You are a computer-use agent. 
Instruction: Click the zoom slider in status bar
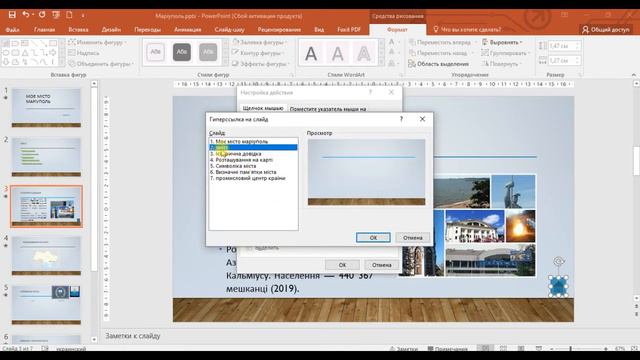click(x=570, y=349)
